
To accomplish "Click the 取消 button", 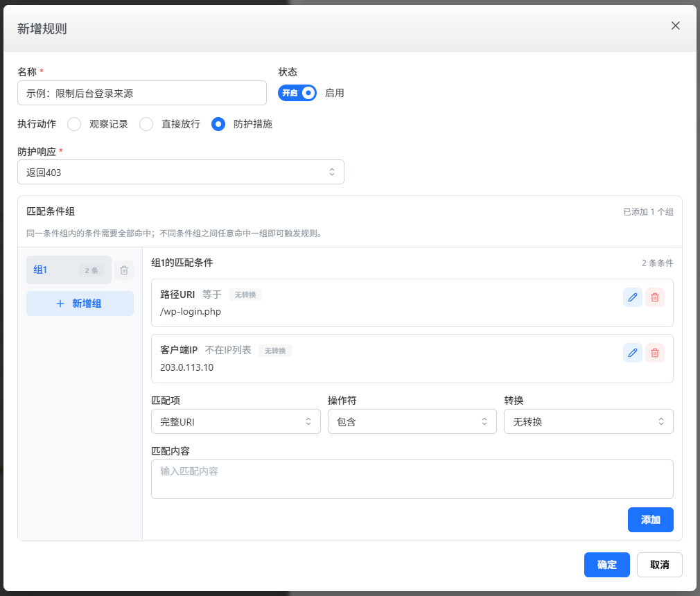I will [659, 565].
